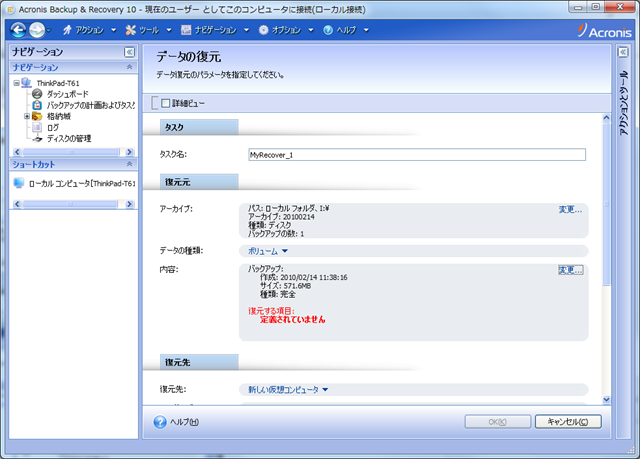Click the navigation tree horizontal scrollbar thumb
The width and height of the screenshot is (640, 459).
pos(71,152)
